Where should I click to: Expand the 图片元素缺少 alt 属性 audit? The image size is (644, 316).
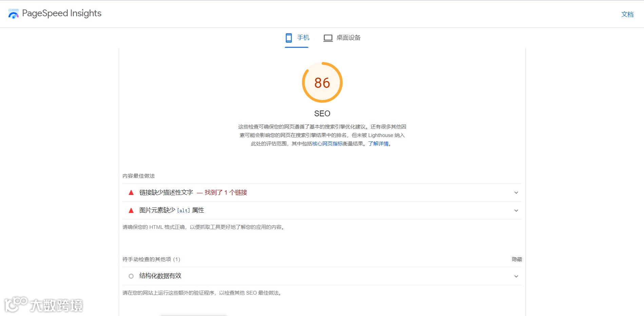pyautogui.click(x=516, y=210)
